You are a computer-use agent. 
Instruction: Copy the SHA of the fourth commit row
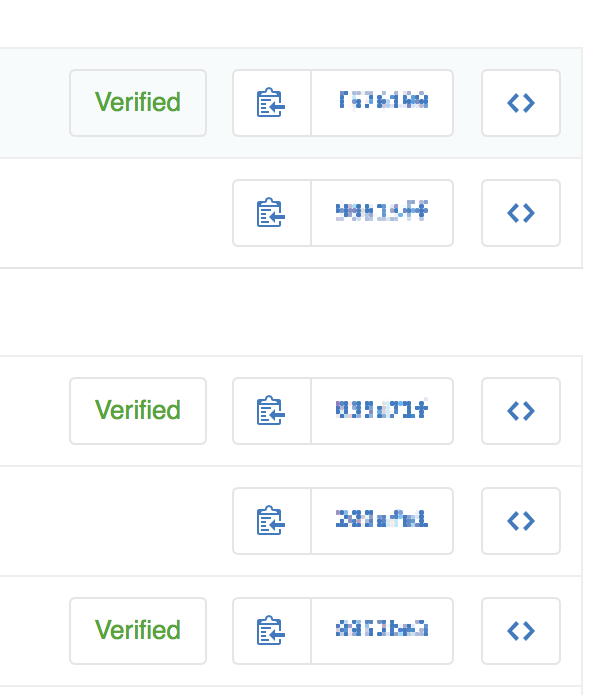(x=272, y=521)
